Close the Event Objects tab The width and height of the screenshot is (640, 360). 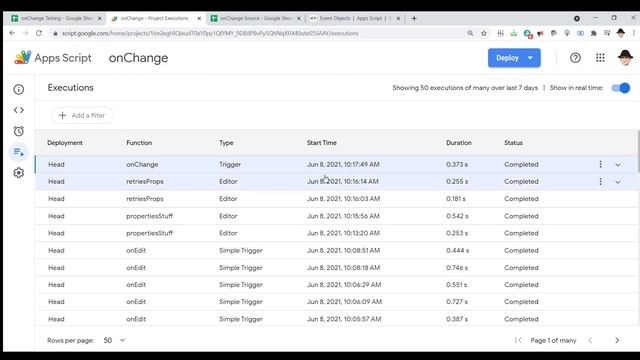pos(398,18)
